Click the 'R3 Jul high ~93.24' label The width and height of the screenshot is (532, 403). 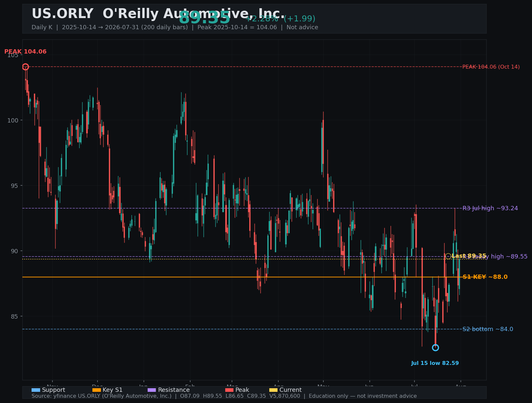pyautogui.click(x=490, y=208)
